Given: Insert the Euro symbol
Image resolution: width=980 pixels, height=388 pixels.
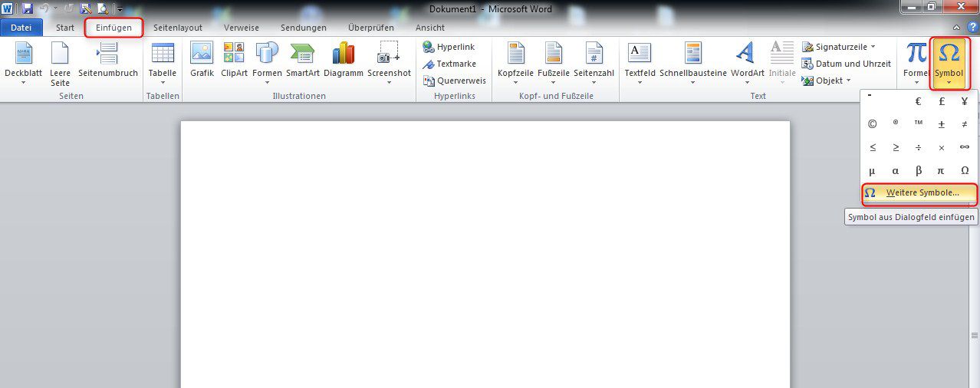Looking at the screenshot, I should [x=918, y=101].
